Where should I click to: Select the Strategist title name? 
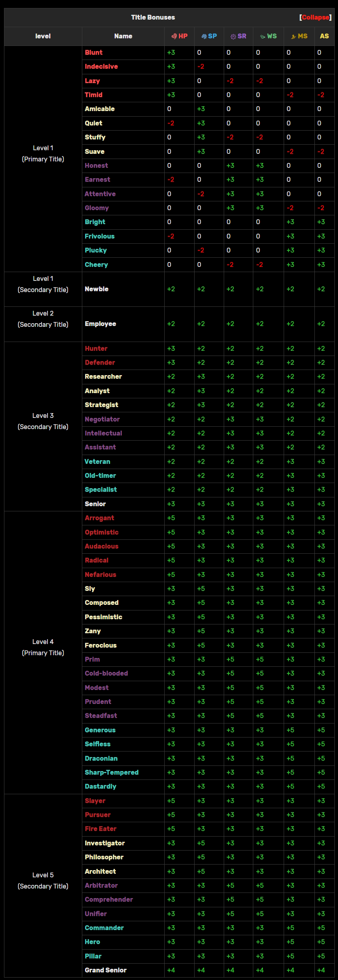point(101,405)
